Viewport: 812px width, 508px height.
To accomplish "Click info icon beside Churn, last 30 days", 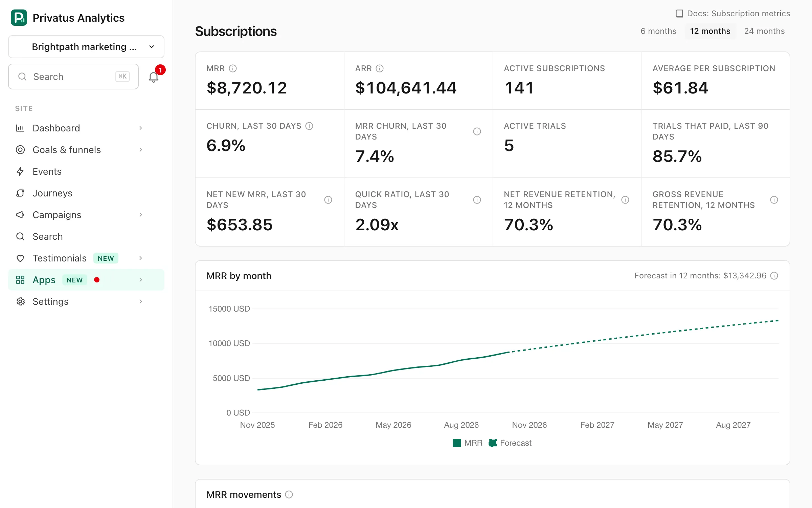I will [309, 126].
